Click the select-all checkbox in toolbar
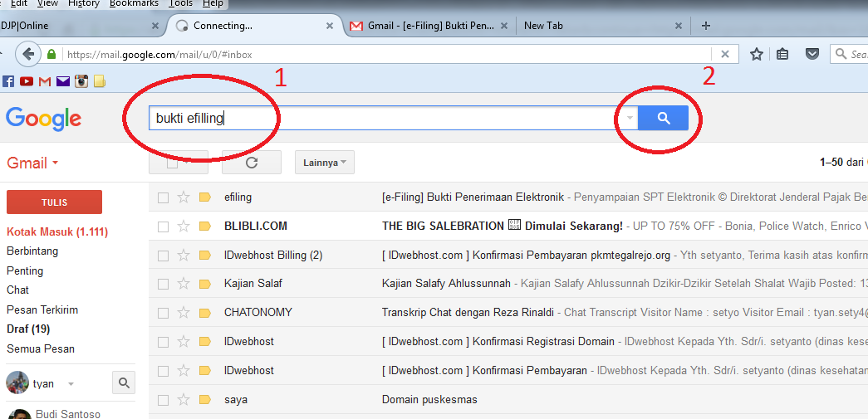This screenshot has width=868, height=419. 172,163
